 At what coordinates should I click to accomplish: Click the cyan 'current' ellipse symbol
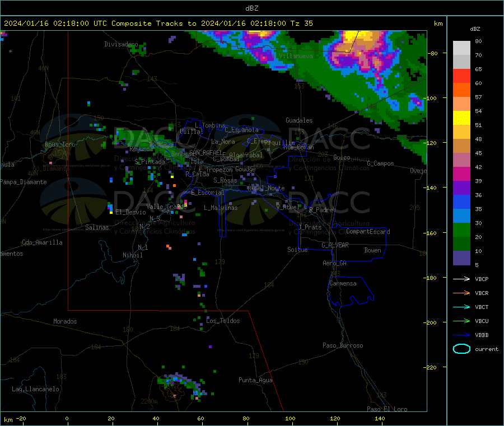(x=461, y=349)
